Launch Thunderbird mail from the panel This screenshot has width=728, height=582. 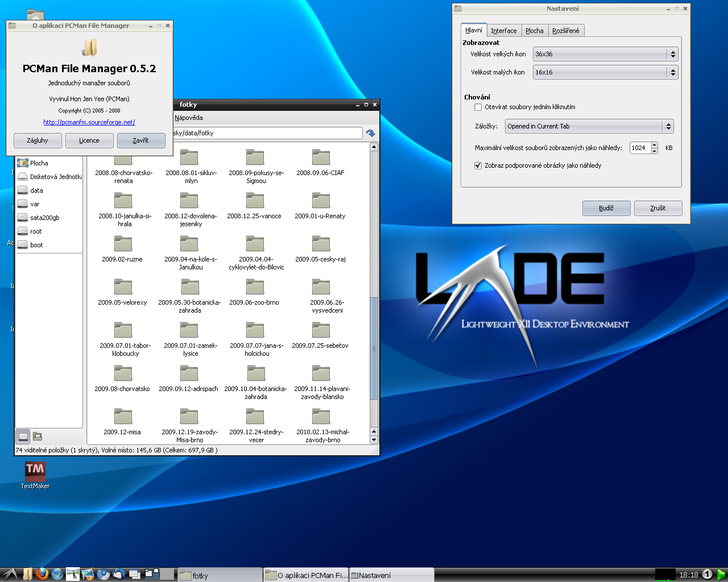coord(119,575)
